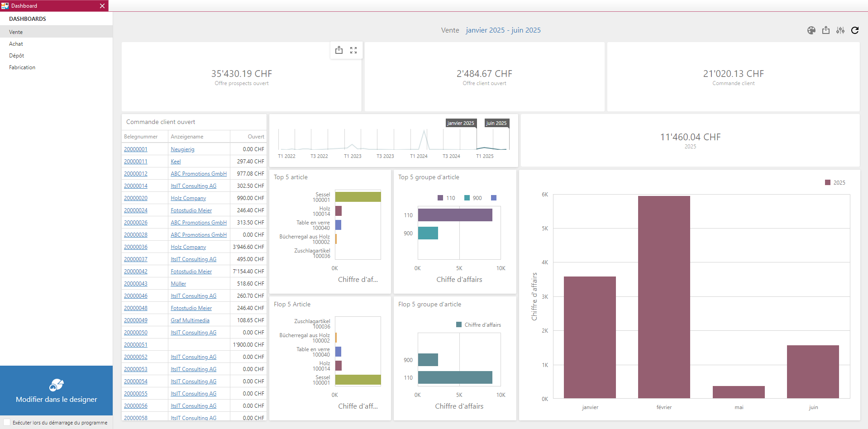
Task: Open the janvier 2025 - juin 2025 period selector
Action: point(503,30)
